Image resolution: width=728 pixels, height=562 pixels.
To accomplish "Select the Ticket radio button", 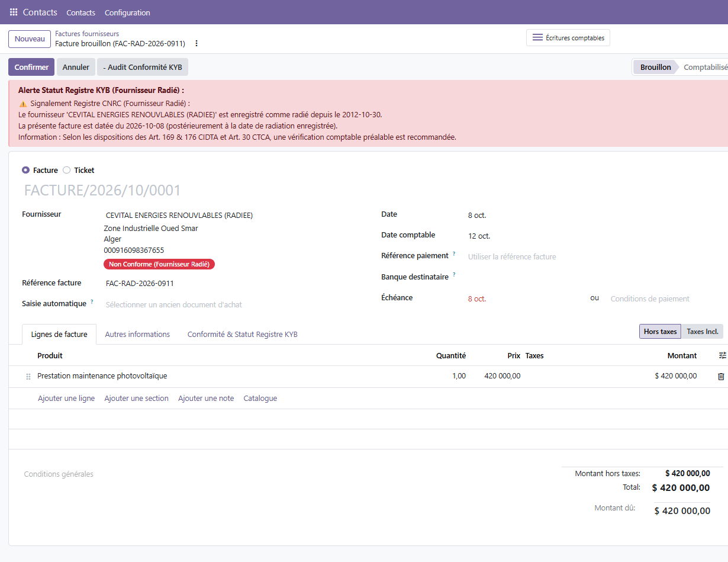I will click(x=66, y=170).
